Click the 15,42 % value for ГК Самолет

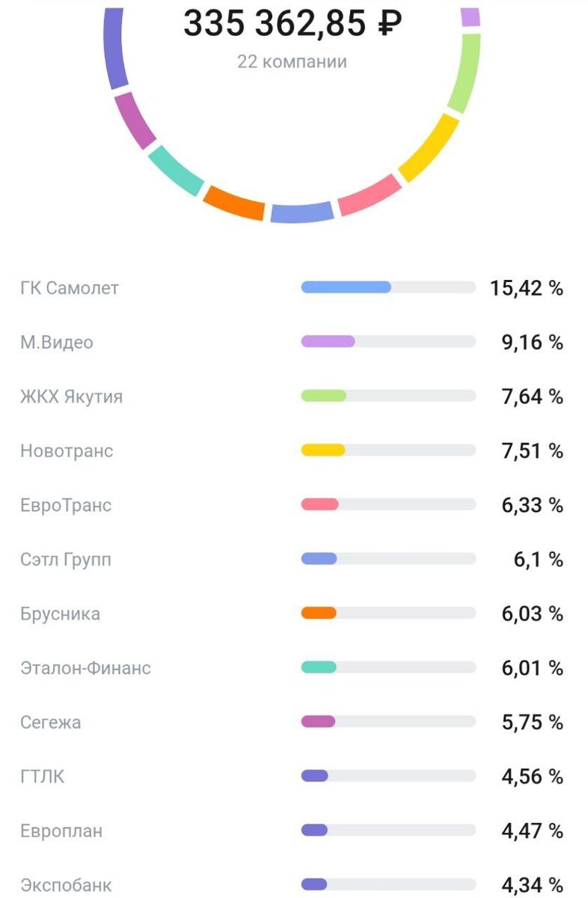click(x=526, y=287)
